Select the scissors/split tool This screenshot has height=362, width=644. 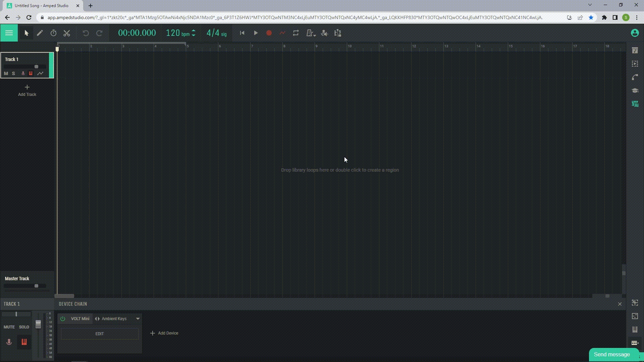click(66, 33)
